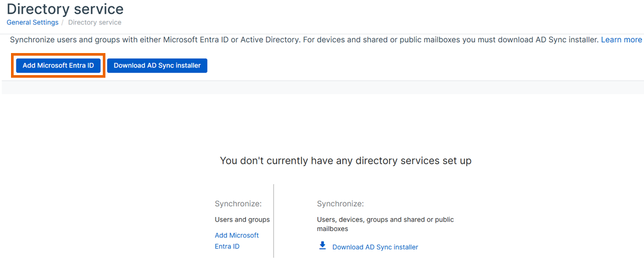The height and width of the screenshot is (270, 644).
Task: Click the slash separator in the breadcrumb
Action: pos(63,23)
